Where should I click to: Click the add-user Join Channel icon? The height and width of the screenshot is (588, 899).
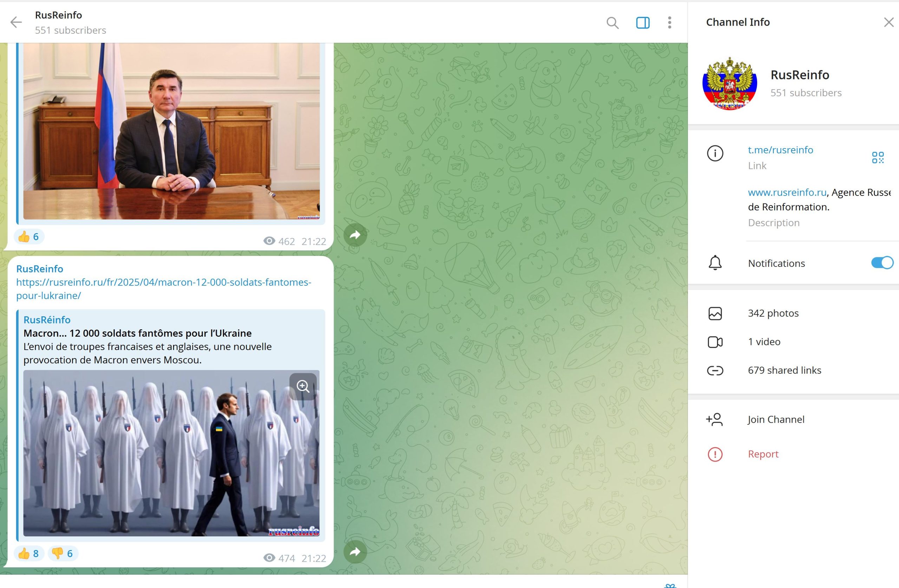click(714, 419)
